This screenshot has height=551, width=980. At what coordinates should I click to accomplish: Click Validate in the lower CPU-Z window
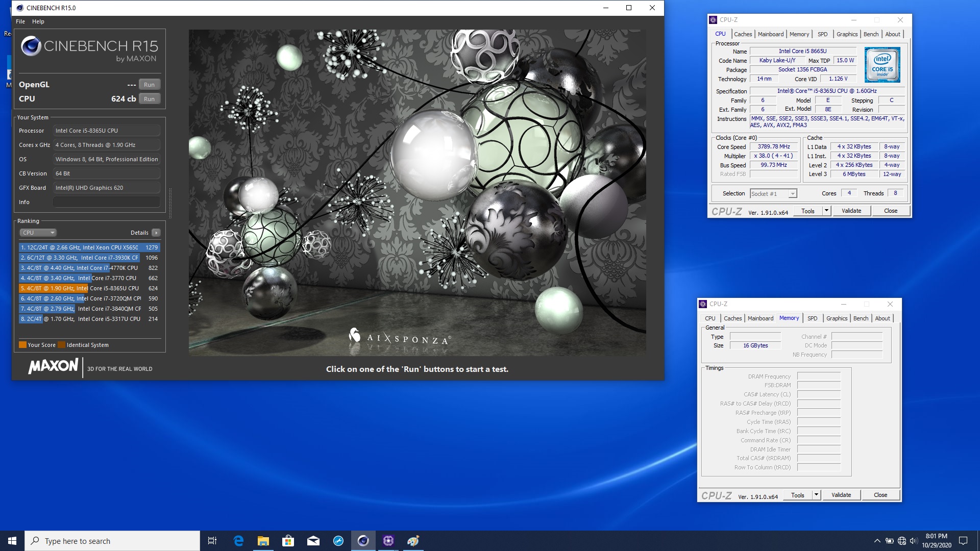pos(841,495)
